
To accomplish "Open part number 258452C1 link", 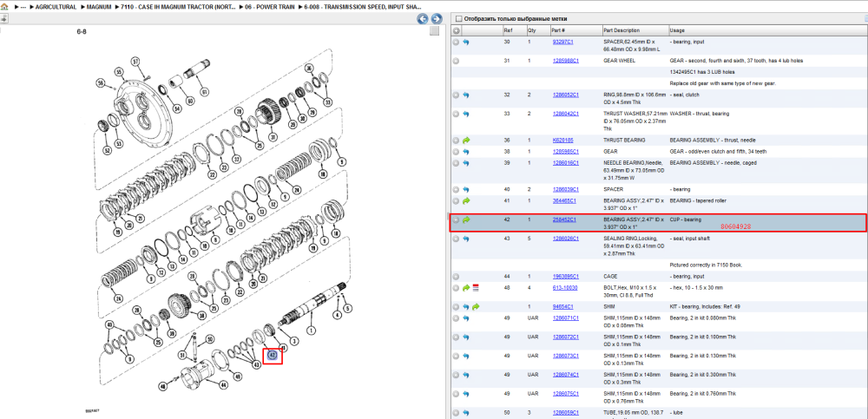I will [564, 219].
